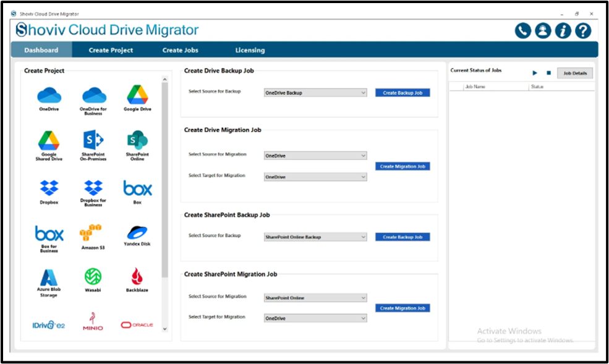Click the phone contact icon
The height and width of the screenshot is (364, 609).
(x=523, y=31)
